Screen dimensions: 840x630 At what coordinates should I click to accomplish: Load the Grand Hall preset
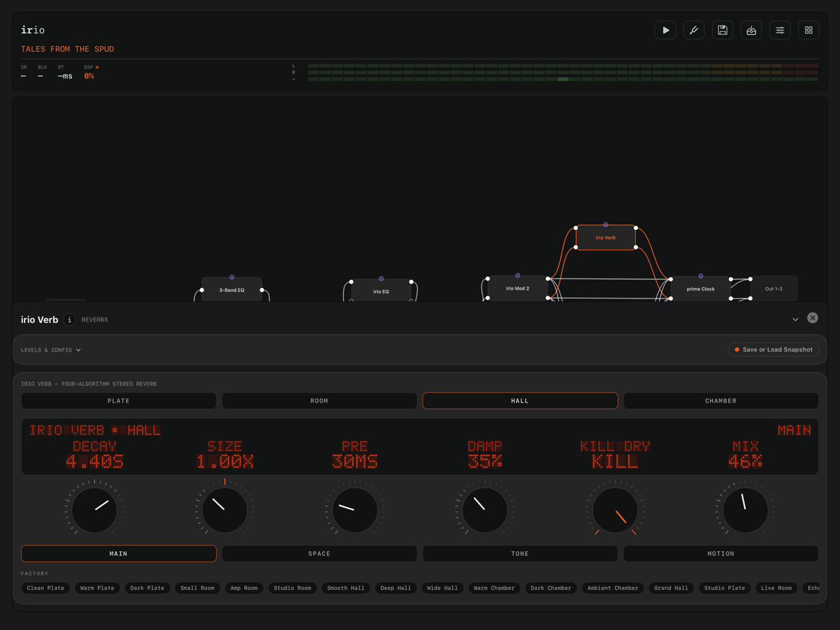671,588
